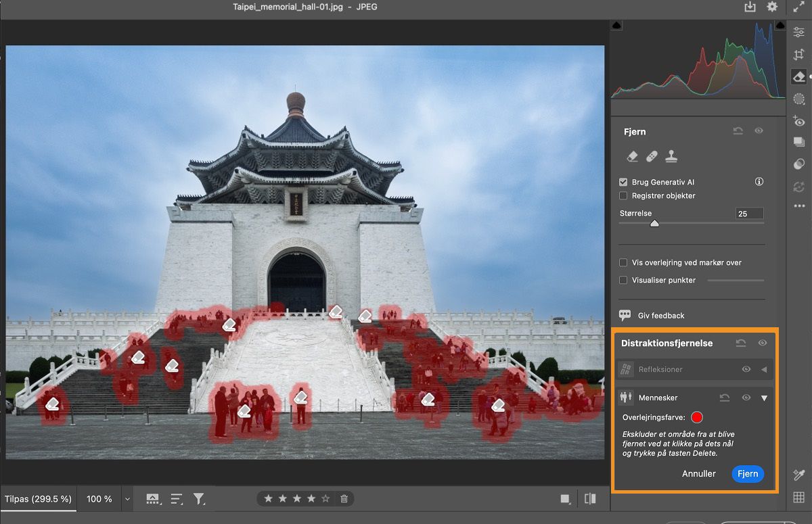Enable Registrer objekter checkbox
Image resolution: width=812 pixels, height=524 pixels.
pyautogui.click(x=623, y=195)
